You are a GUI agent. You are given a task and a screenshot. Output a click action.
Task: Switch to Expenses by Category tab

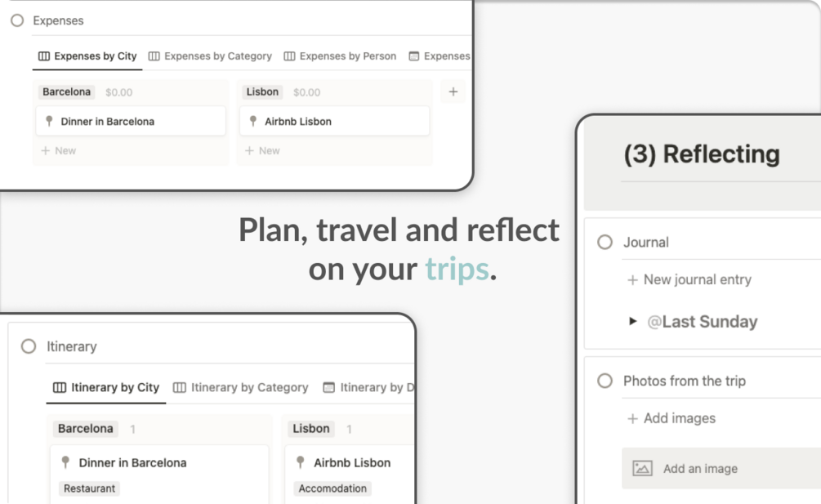[210, 56]
